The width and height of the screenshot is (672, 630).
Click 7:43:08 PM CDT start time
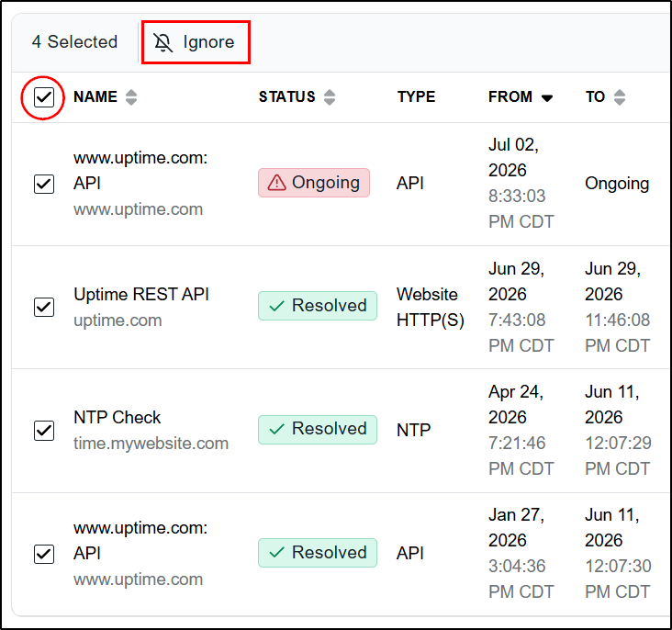pos(521,332)
